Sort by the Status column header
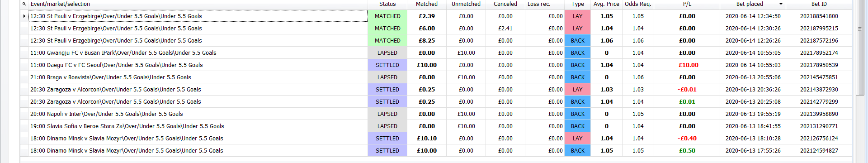The image size is (868, 163). 387,4
